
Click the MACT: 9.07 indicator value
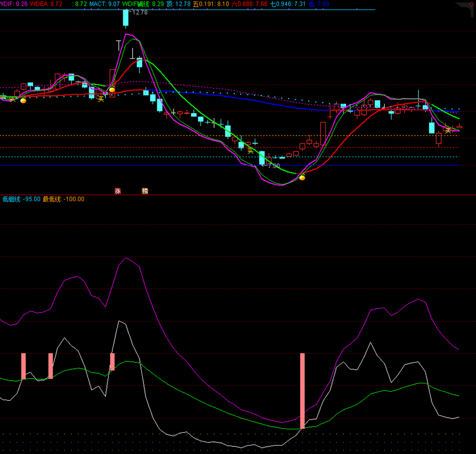[x=104, y=4]
